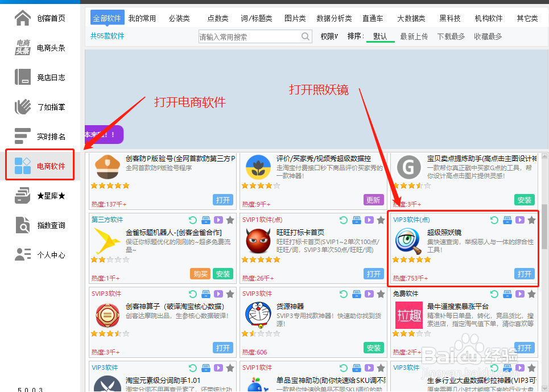Sort software by 最新上传
The image size is (549, 392).
[x=414, y=36]
